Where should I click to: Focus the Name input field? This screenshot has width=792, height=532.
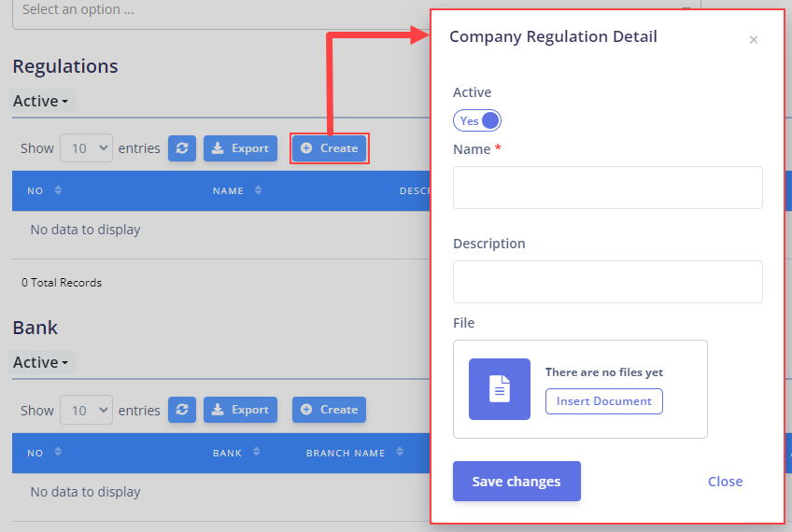click(x=608, y=188)
